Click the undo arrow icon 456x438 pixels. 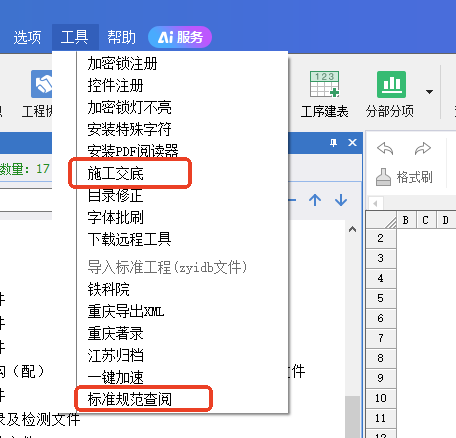pyautogui.click(x=385, y=149)
